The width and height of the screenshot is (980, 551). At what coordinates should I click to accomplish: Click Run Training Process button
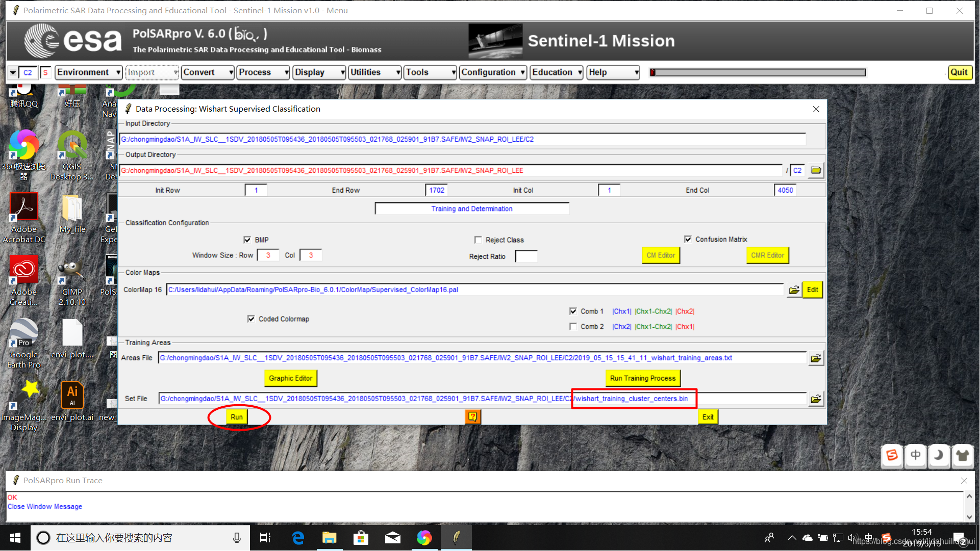coord(642,378)
